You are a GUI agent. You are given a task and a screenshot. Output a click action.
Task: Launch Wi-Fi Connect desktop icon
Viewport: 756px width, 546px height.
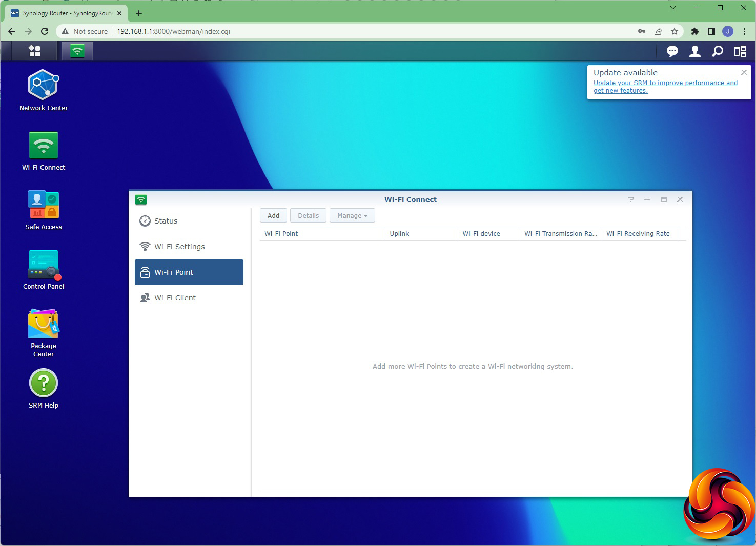(44, 151)
